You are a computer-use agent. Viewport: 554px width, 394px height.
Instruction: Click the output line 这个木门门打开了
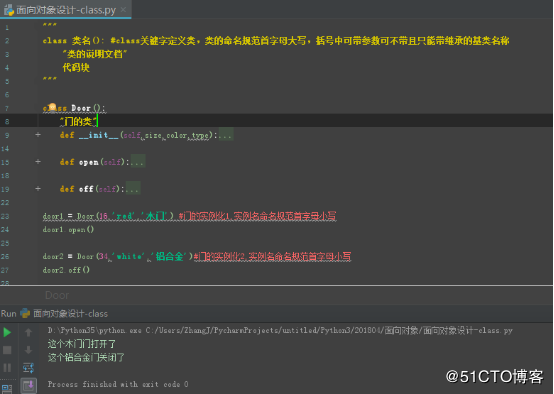coord(82,344)
